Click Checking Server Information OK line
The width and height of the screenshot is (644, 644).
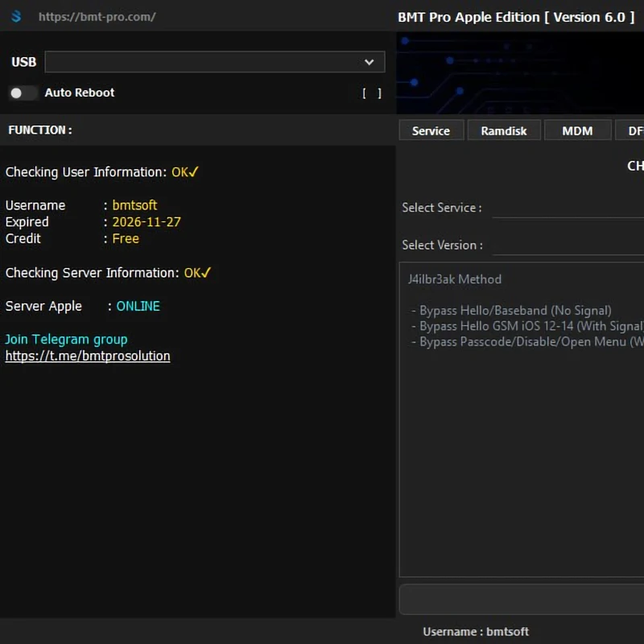click(108, 273)
